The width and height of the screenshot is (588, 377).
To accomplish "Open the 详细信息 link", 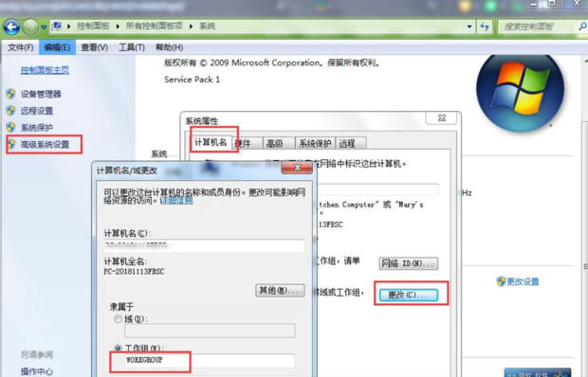I will [176, 201].
